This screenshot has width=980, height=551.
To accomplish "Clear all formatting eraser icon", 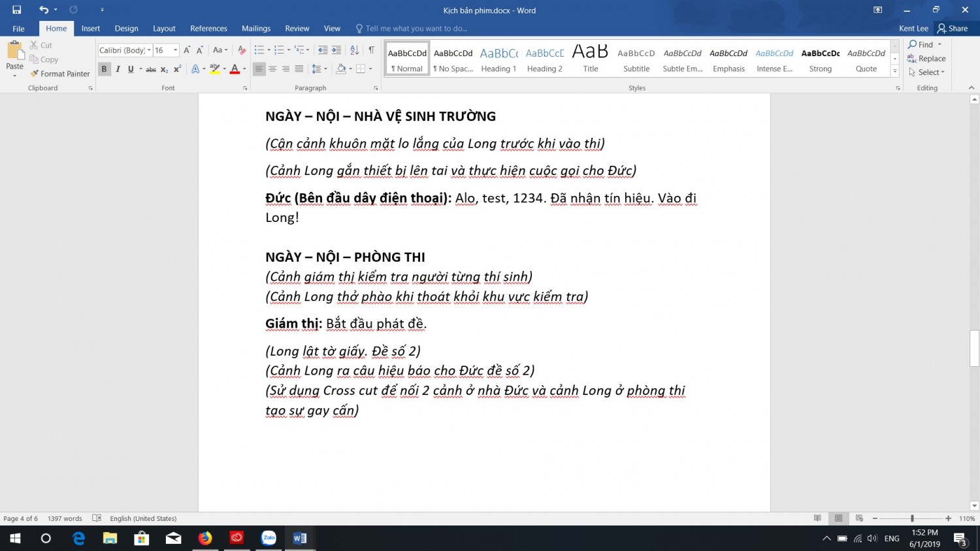I will 242,50.
